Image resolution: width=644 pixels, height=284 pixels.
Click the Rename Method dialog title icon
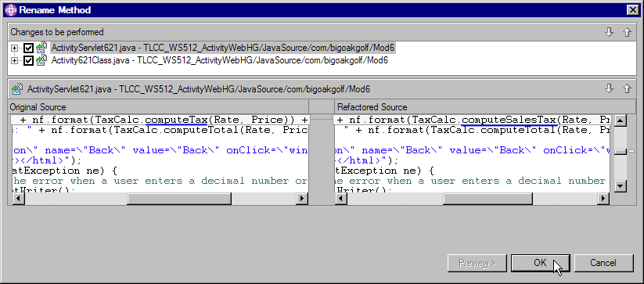coord(11,10)
